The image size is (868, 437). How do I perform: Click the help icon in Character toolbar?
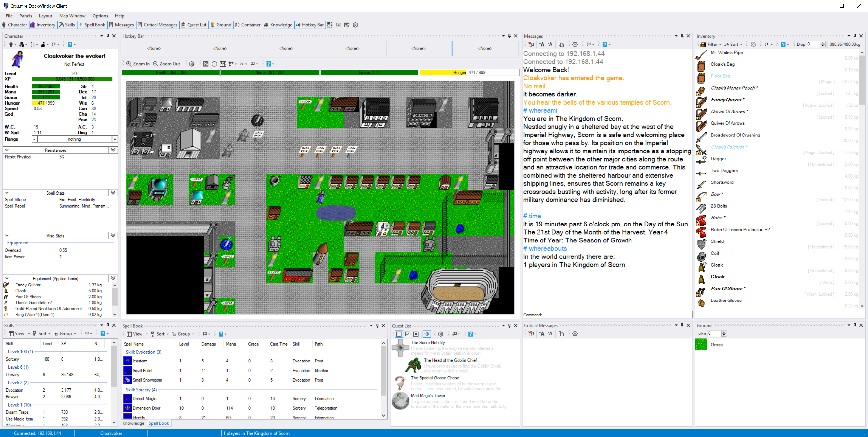tap(70, 44)
